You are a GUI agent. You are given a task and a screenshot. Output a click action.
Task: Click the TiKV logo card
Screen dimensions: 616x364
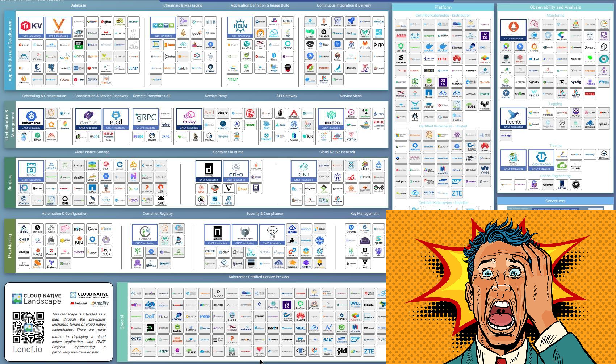pos(31,27)
